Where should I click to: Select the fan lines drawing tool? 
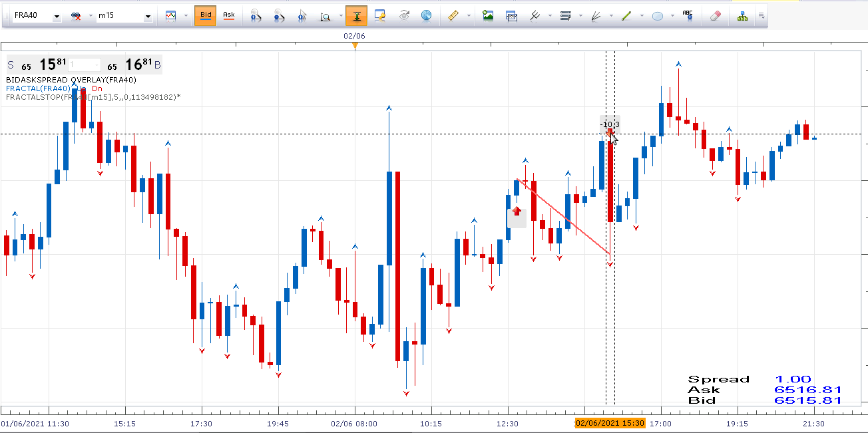pos(596,15)
